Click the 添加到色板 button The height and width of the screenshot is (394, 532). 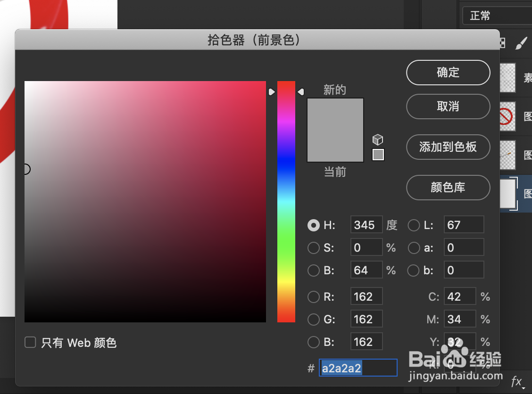coord(448,147)
